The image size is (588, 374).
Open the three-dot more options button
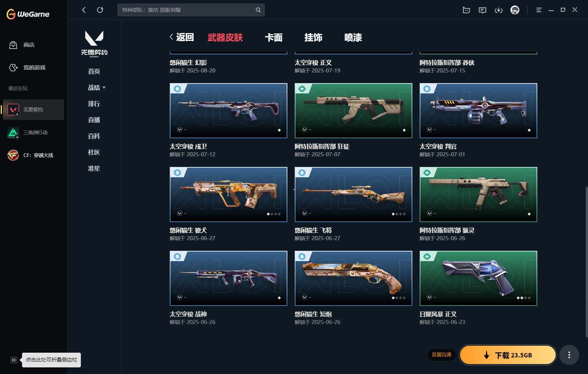coord(569,355)
